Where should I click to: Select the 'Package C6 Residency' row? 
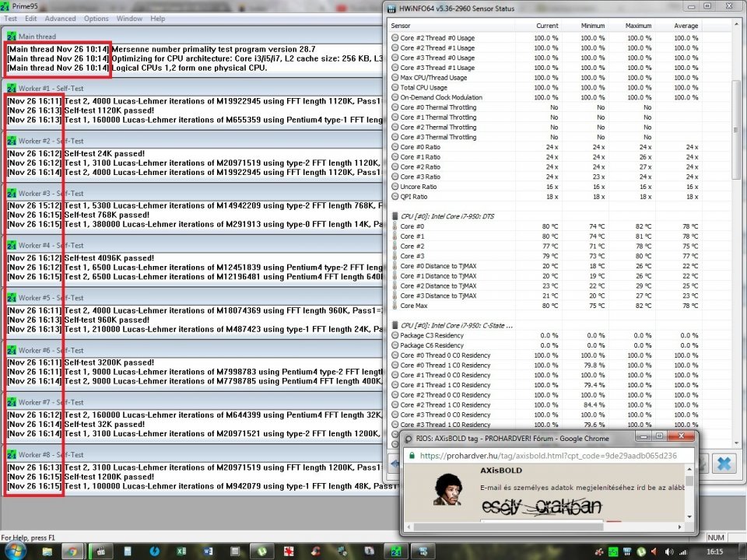coord(546,345)
